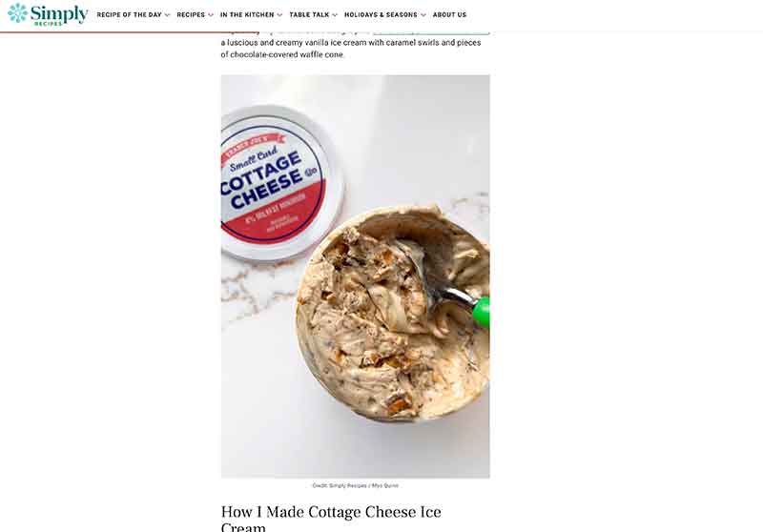Click the Simply Recipes flower logo icon
The height and width of the screenshot is (532, 763).
click(17, 13)
